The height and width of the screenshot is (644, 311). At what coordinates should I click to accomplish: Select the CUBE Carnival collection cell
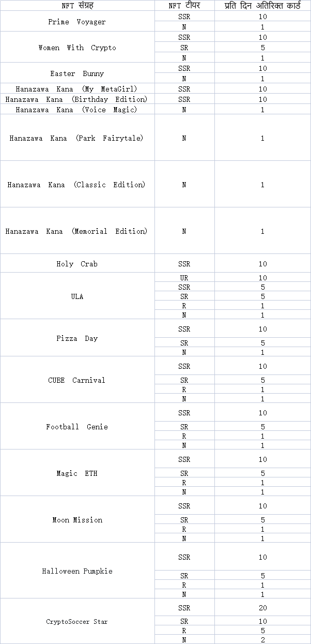pos(77,380)
